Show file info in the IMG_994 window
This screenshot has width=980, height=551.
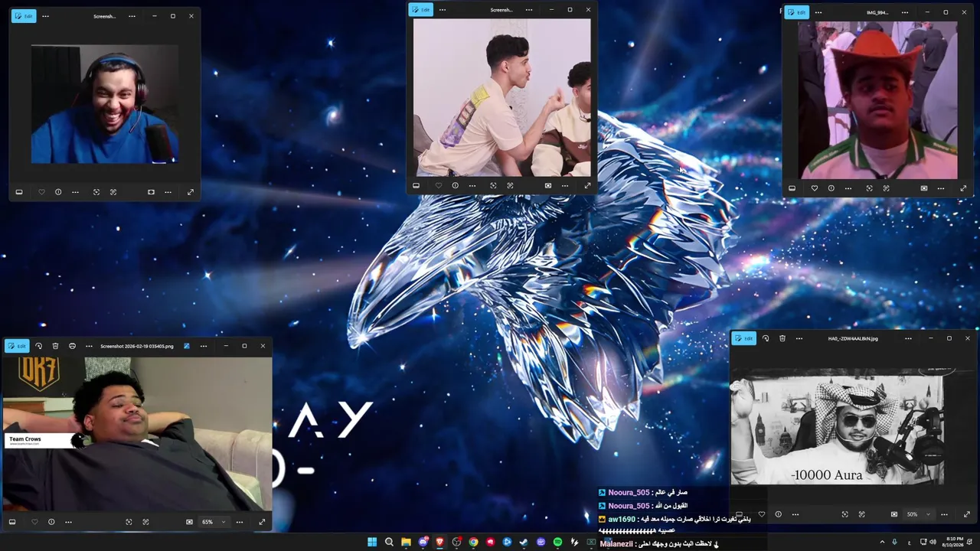(x=831, y=188)
